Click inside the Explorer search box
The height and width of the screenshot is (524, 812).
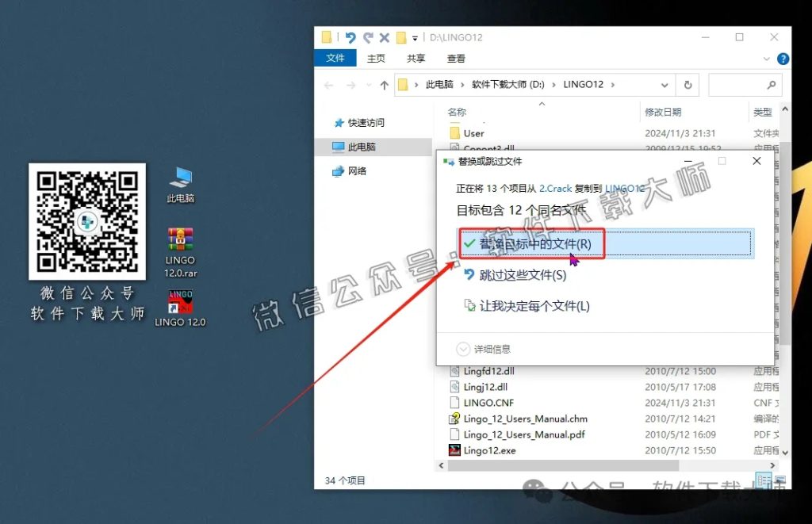click(745, 84)
